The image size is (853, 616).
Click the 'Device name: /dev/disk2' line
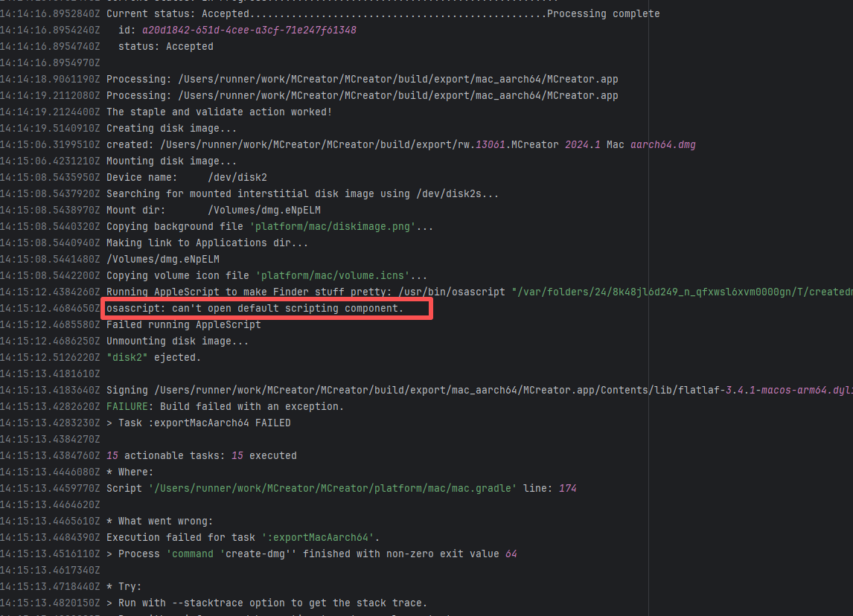186,177
